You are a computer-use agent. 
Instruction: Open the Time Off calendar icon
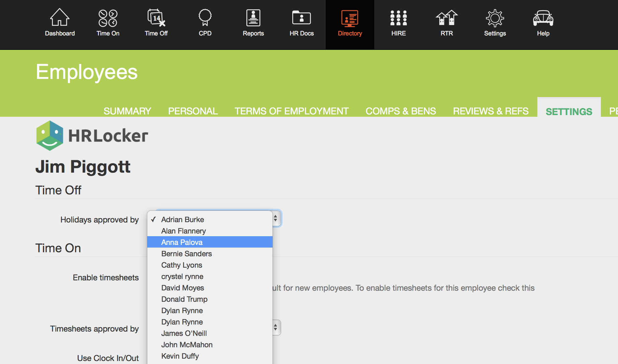pyautogui.click(x=156, y=18)
